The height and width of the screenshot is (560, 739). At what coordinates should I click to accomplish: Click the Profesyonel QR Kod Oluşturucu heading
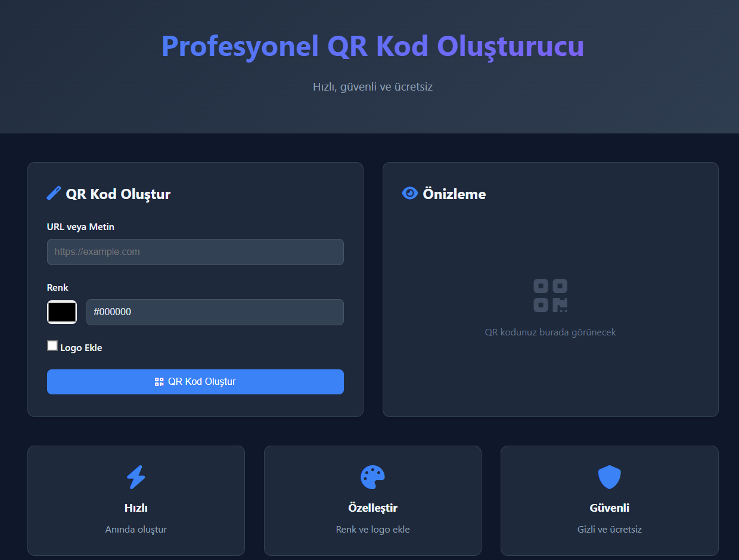click(372, 46)
